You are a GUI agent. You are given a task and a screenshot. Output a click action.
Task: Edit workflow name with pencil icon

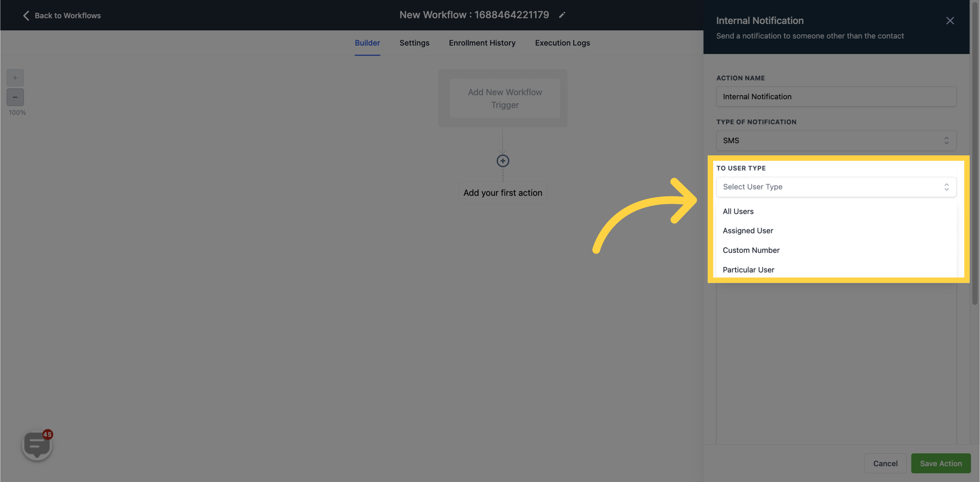(562, 15)
